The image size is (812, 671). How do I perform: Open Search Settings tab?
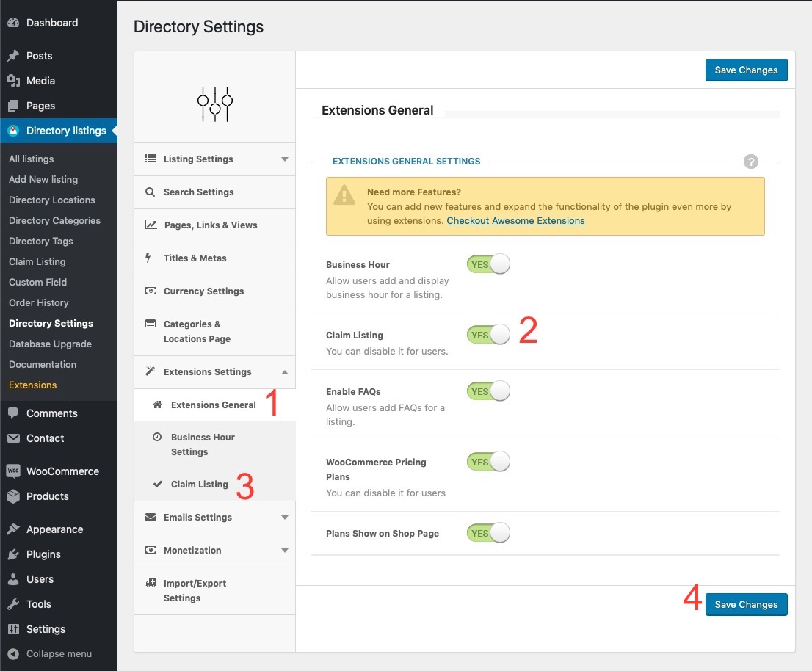click(x=215, y=192)
